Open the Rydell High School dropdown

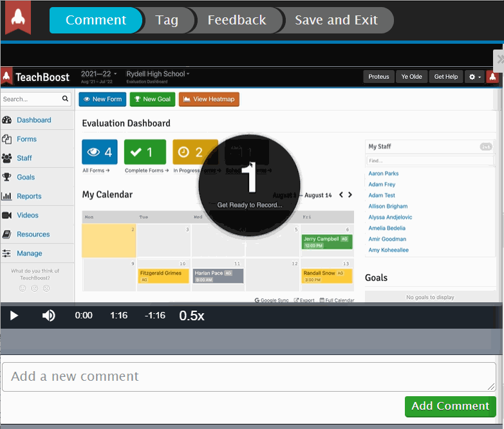coord(158,74)
